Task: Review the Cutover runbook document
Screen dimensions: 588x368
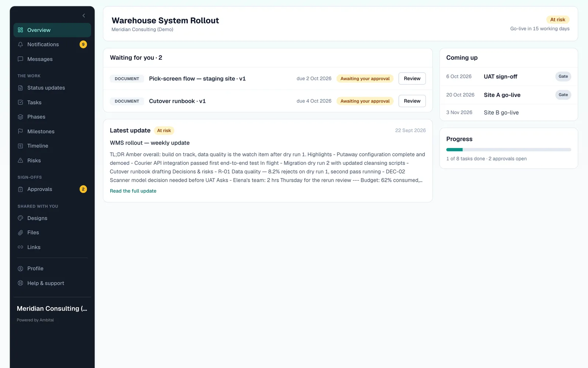Action: pos(412,101)
